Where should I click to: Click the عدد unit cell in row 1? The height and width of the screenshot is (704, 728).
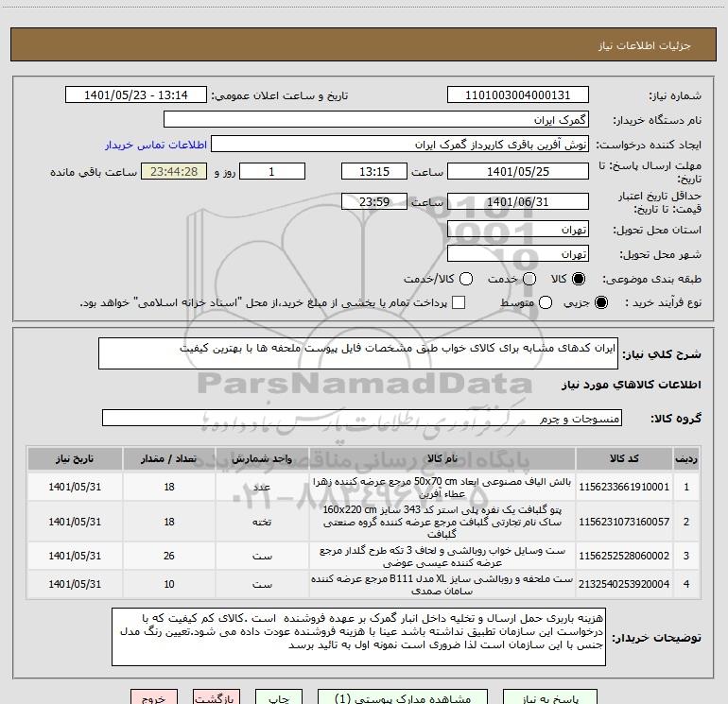point(262,487)
